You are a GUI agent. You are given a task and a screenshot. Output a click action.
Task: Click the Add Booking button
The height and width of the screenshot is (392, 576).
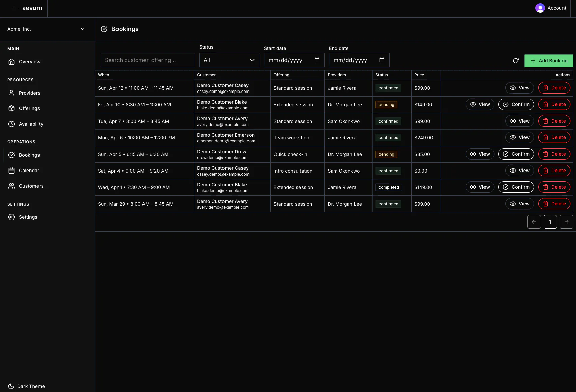(549, 61)
